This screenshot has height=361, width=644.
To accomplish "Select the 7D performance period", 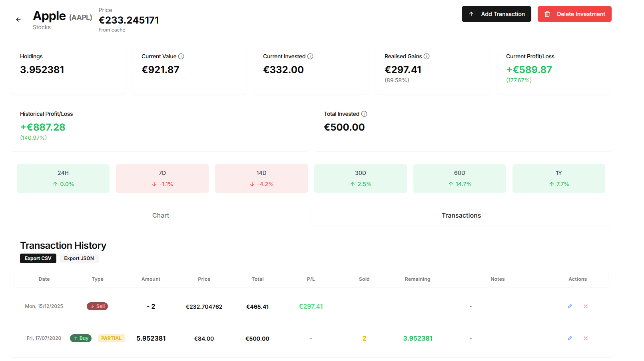I will tap(162, 178).
